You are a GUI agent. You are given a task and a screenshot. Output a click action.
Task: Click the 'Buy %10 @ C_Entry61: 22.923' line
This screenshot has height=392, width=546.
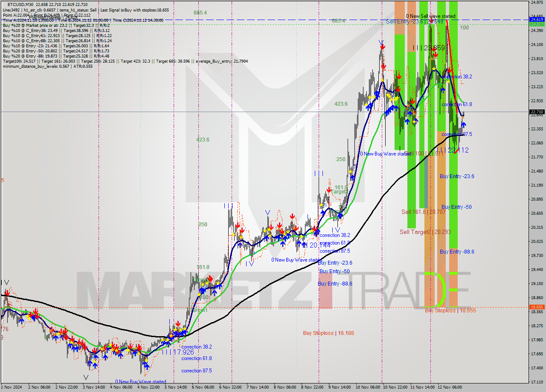(57, 35)
